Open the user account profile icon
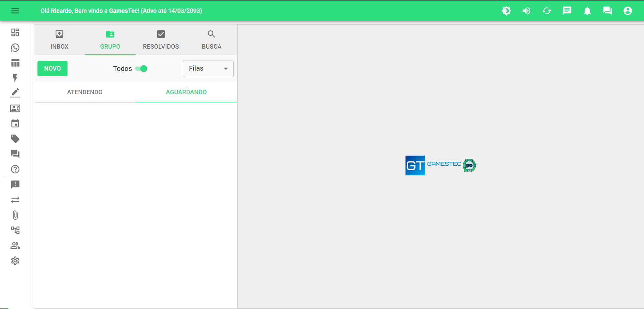The width and height of the screenshot is (644, 309). tap(628, 11)
